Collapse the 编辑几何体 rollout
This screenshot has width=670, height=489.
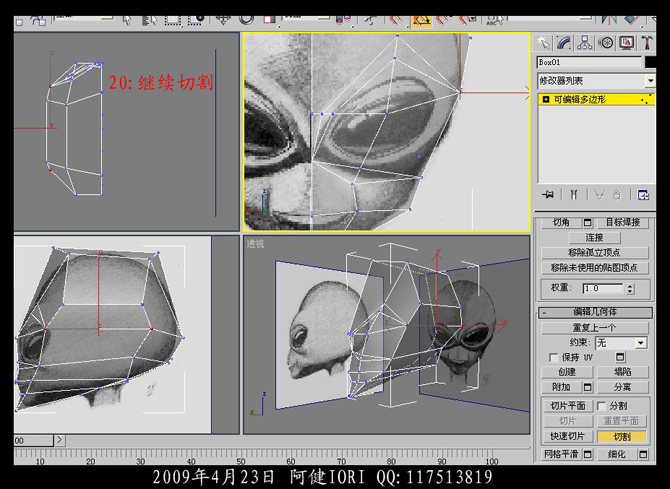click(595, 312)
